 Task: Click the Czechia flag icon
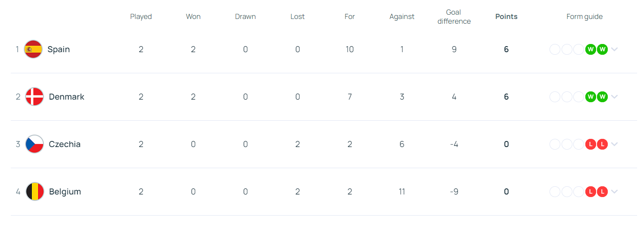pos(35,144)
